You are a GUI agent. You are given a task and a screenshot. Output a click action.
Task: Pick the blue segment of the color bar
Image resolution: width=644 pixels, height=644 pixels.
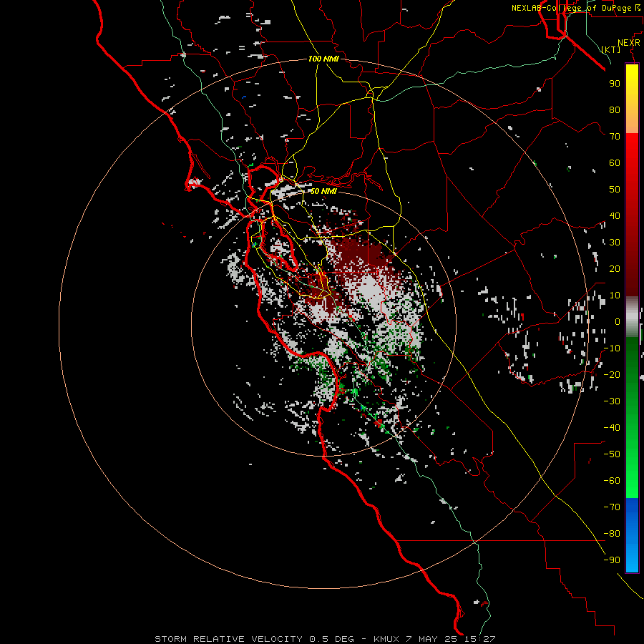632,535
